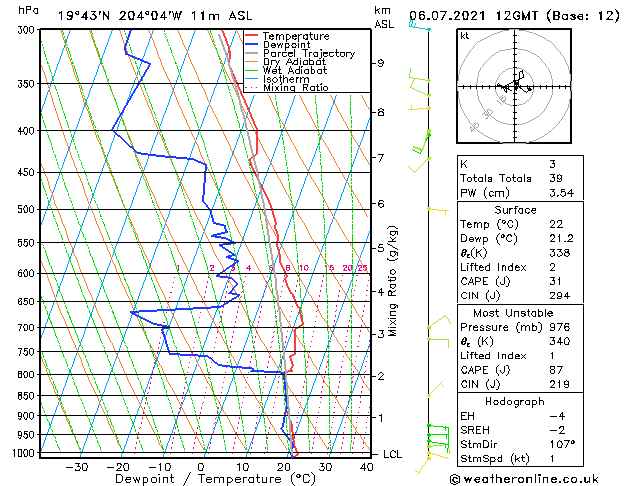The image size is (629, 486).
Task: Click the station coordinates '19°43'N 204°04'W 11m ASL'
Action: 155,16
